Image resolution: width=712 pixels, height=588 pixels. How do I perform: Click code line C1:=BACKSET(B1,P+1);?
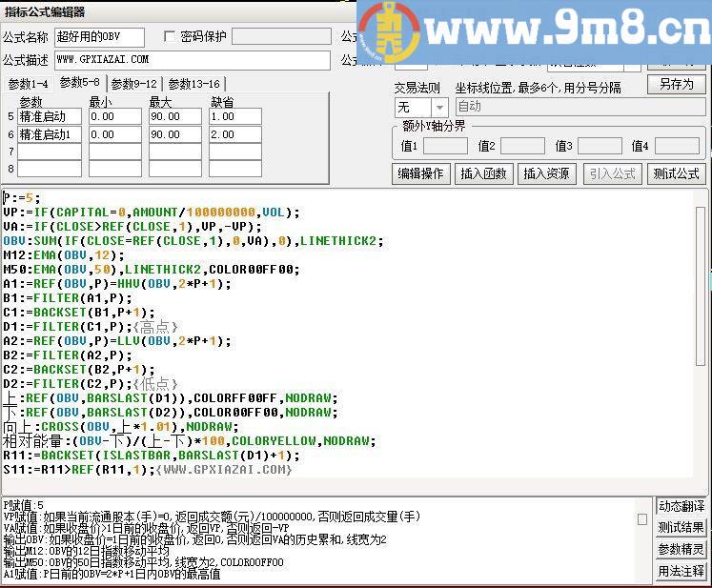[x=78, y=313]
